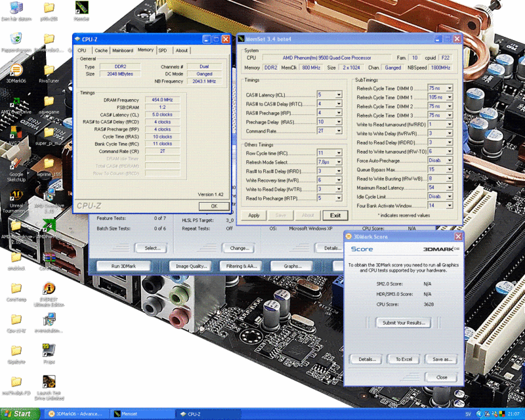Open the Idle Cycle Limit dropdown

(450, 197)
